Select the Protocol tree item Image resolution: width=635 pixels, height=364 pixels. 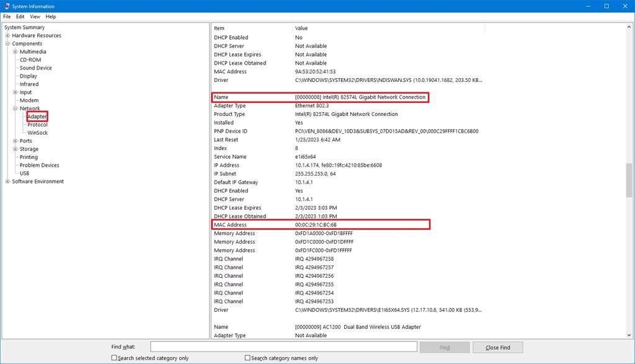(x=37, y=124)
